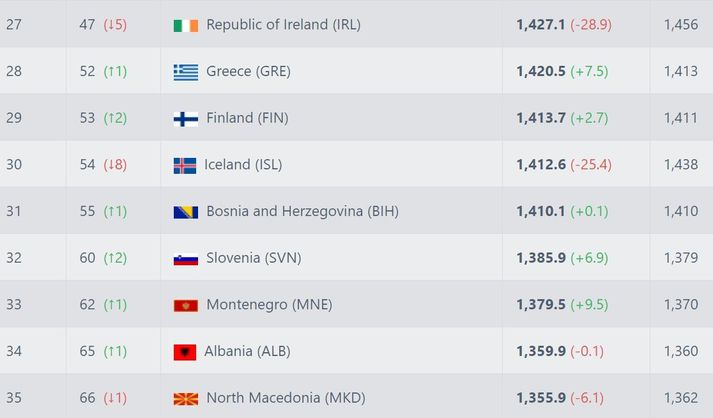Screen dimensions: 713x418
Task: Click Iceland's 1,412.6 points value
Action: 541,165
